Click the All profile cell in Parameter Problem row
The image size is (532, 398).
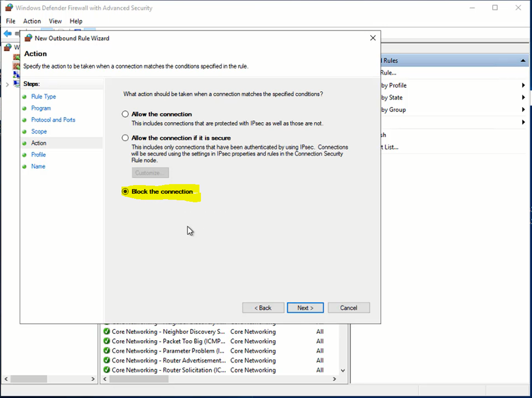[320, 351]
